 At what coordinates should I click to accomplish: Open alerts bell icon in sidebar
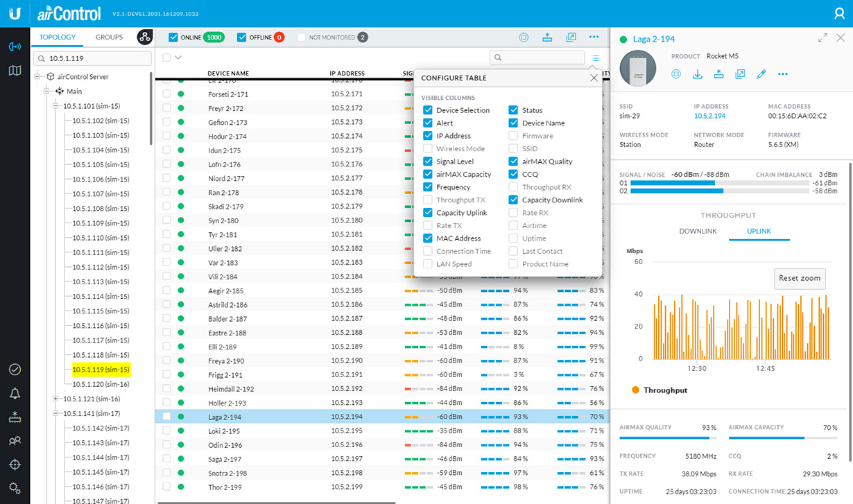tap(15, 393)
